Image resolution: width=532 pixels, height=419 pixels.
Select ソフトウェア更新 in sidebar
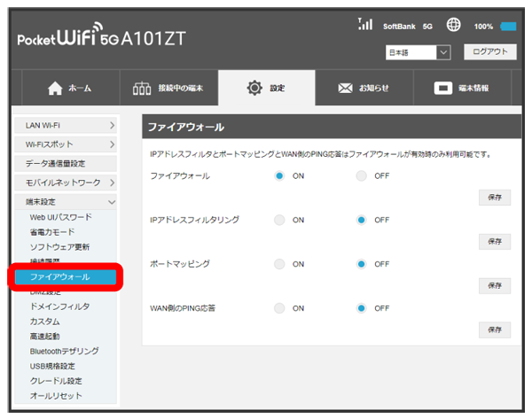(59, 246)
